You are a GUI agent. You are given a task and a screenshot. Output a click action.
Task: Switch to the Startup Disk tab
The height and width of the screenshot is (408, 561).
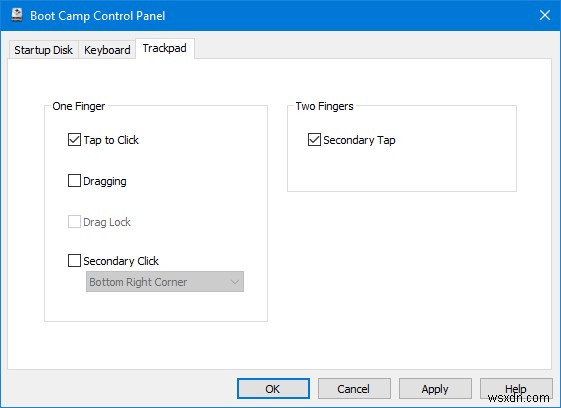(x=43, y=50)
